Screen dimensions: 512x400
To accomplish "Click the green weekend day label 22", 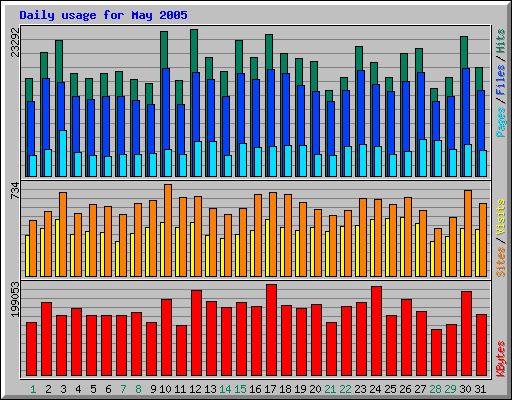I will pyautogui.click(x=345, y=389).
